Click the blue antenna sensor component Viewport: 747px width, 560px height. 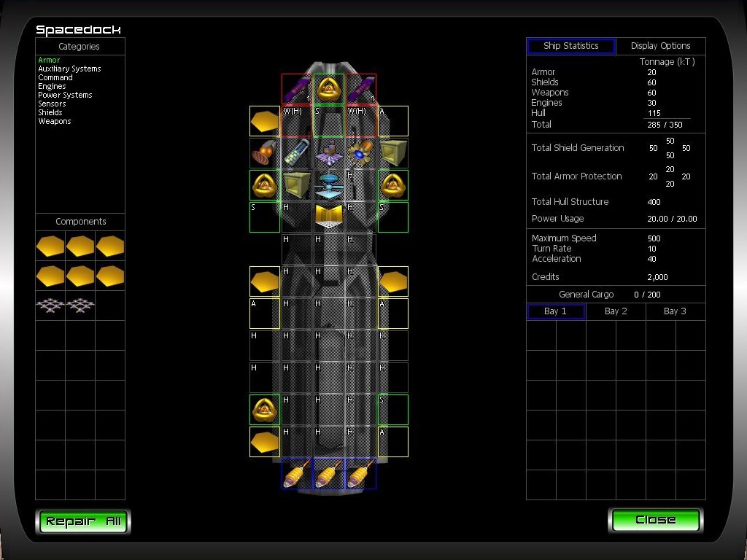(329, 184)
